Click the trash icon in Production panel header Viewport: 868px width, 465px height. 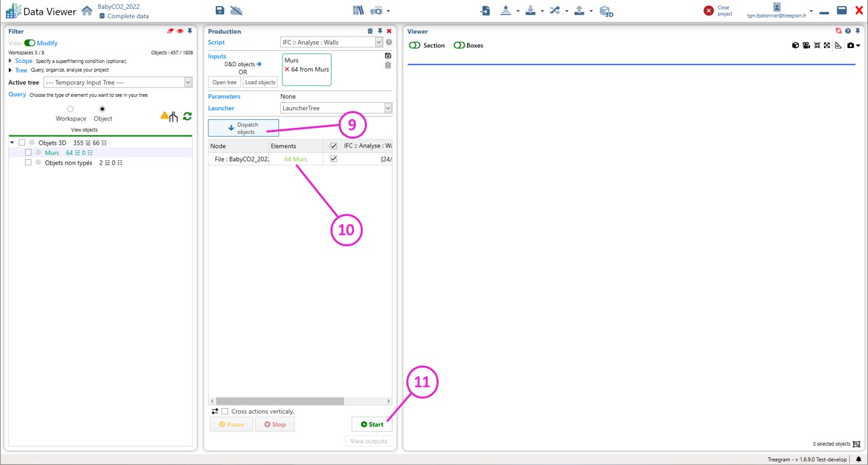coord(370,31)
